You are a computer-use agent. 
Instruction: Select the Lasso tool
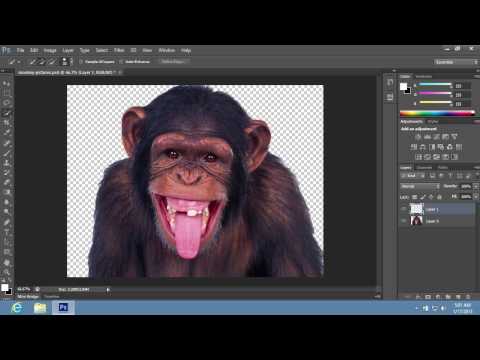click(7, 103)
